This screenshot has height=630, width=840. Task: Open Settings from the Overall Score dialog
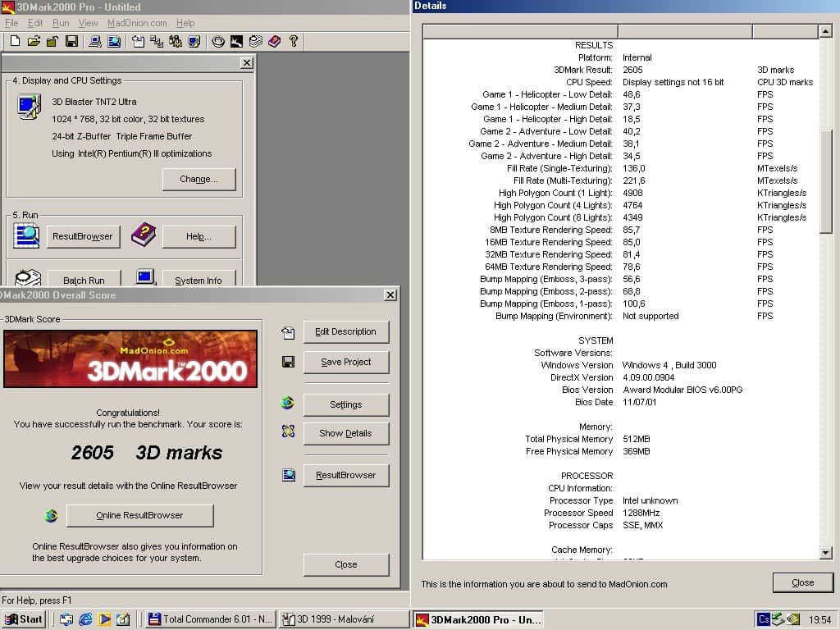pyautogui.click(x=346, y=405)
